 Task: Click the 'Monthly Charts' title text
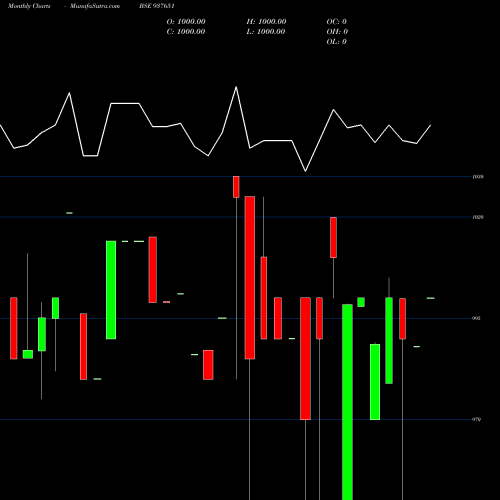tap(29, 6)
